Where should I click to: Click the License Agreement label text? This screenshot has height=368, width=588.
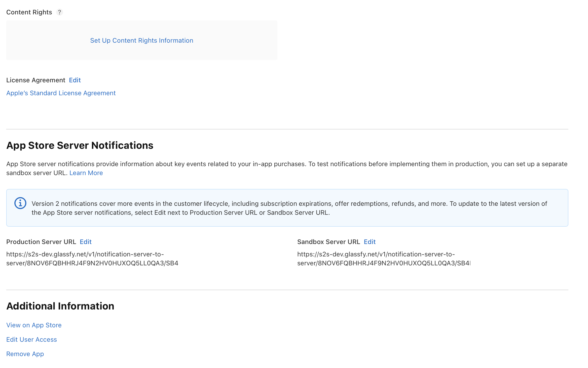coord(36,80)
